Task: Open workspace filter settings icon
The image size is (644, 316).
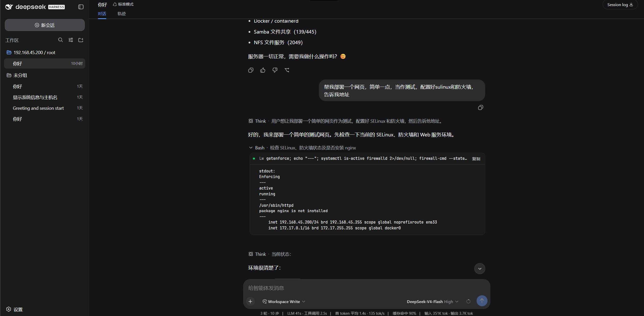Action: click(x=71, y=40)
